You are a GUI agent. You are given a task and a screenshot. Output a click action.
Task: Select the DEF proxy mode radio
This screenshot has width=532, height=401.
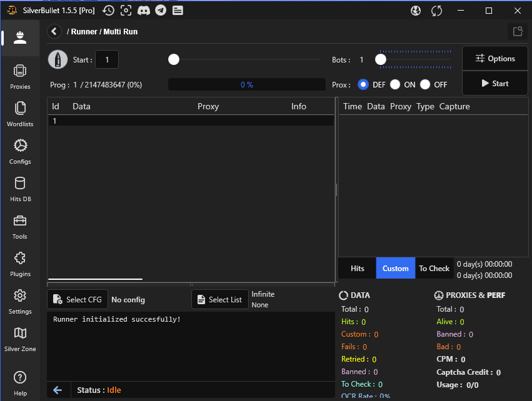(x=363, y=84)
